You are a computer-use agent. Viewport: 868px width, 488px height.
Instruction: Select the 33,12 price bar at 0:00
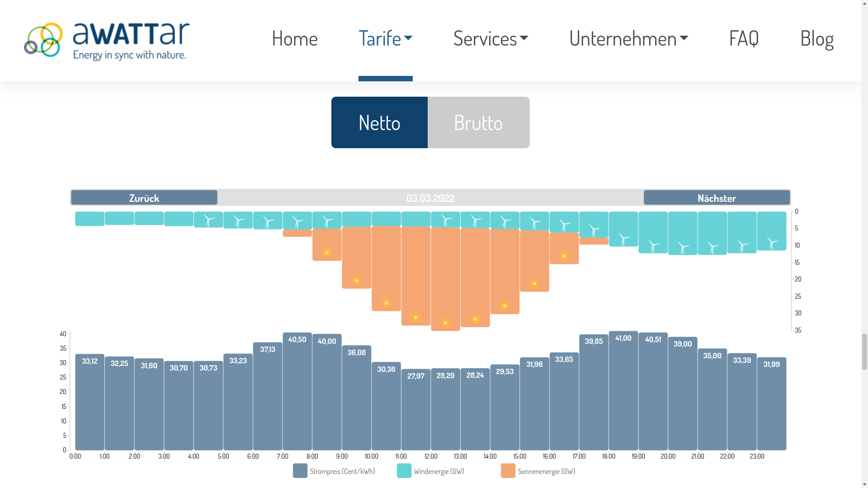(90, 402)
